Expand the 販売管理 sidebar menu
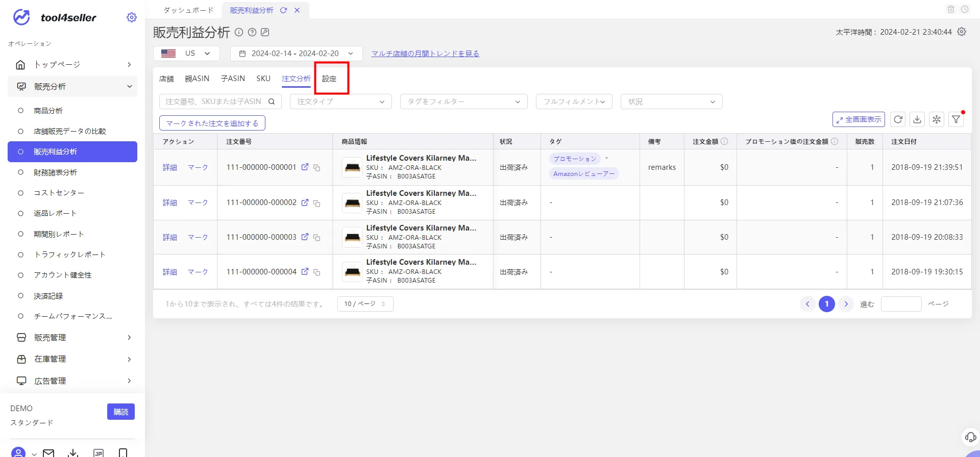Image resolution: width=980 pixels, height=457 pixels. [x=72, y=338]
